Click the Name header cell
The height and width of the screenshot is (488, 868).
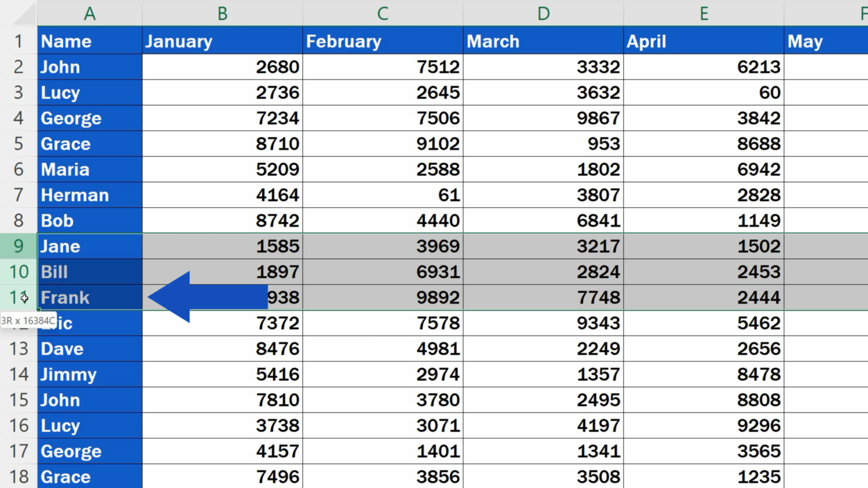pyautogui.click(x=89, y=41)
